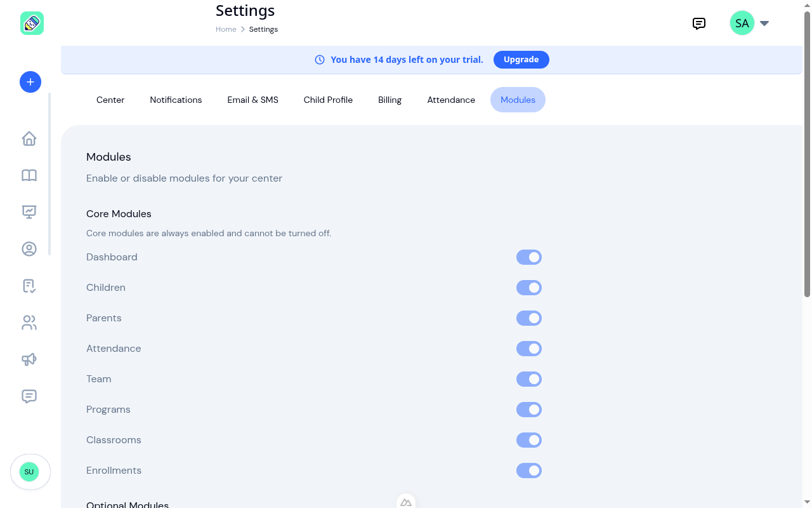The height and width of the screenshot is (508, 812).
Task: Click the 'Enrollments' module label
Action: pos(114,471)
